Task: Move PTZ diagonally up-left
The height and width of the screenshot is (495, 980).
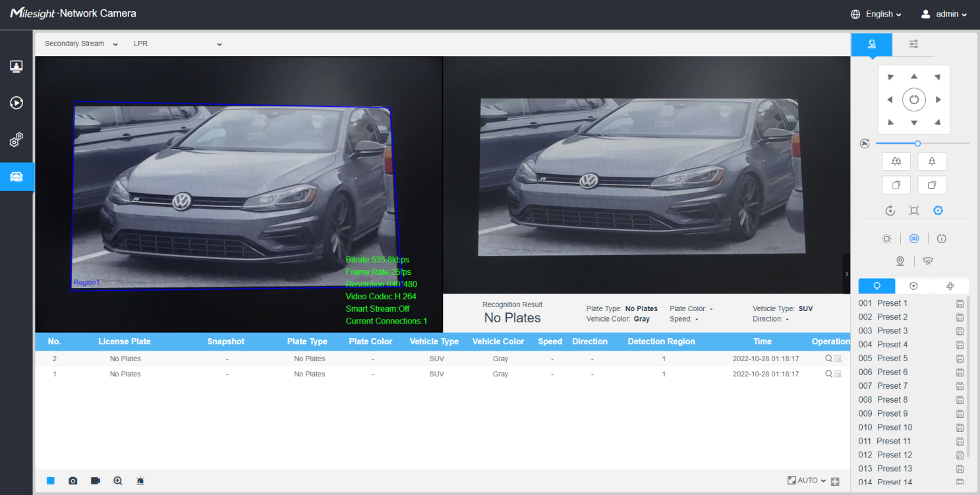Action: [x=890, y=77]
